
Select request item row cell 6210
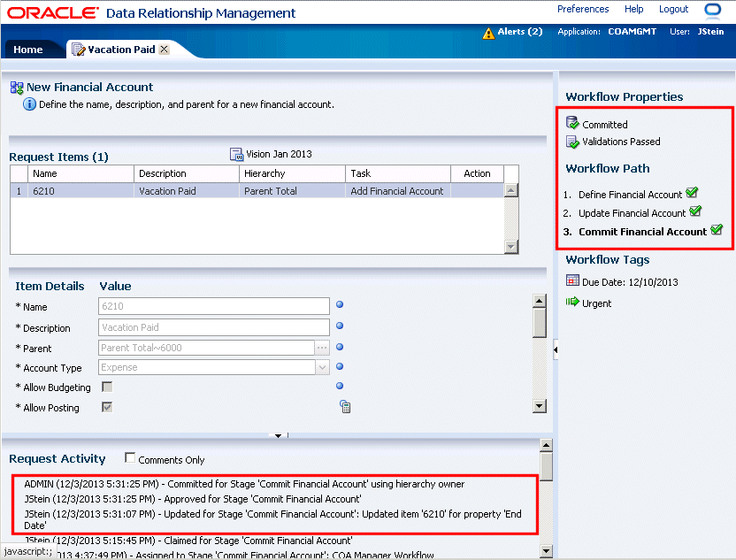tap(80, 191)
